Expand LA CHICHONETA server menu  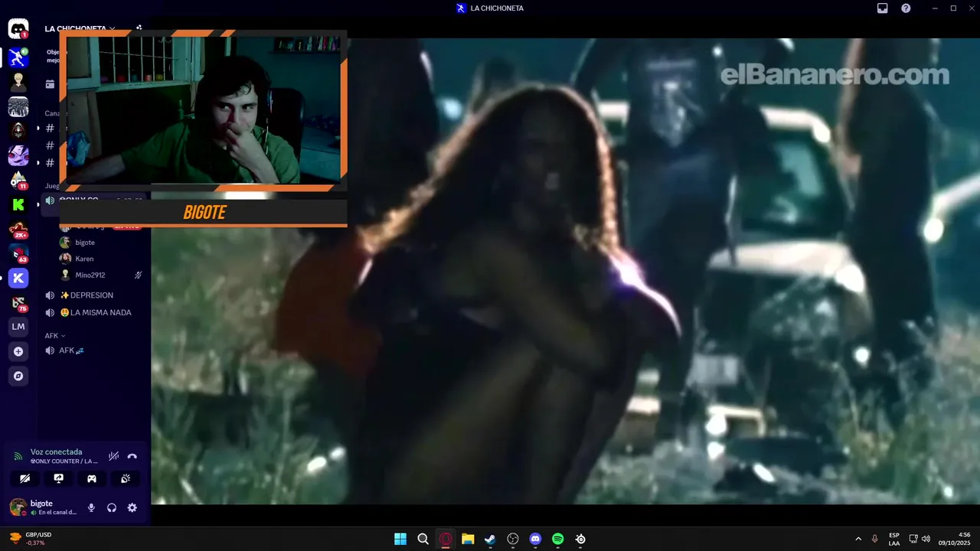click(x=80, y=29)
